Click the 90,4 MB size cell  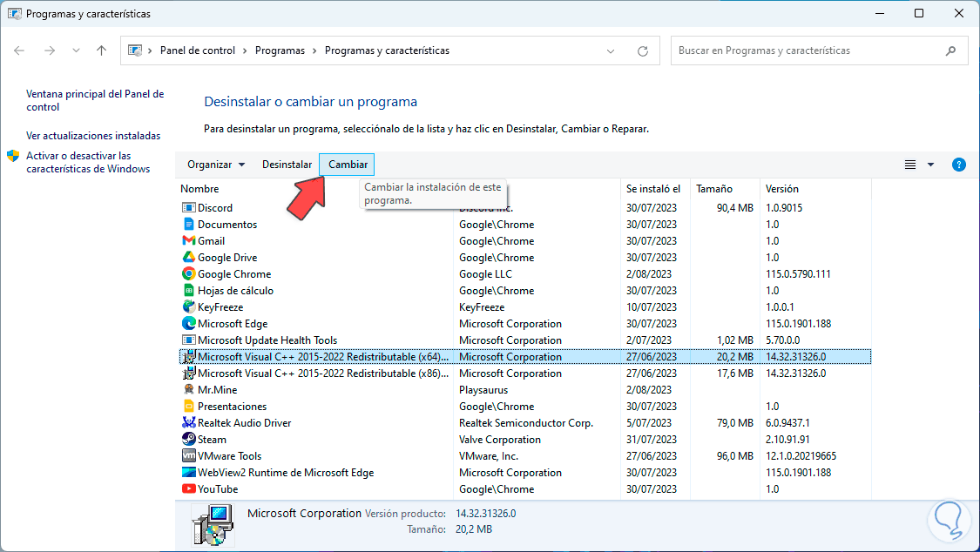coord(735,207)
